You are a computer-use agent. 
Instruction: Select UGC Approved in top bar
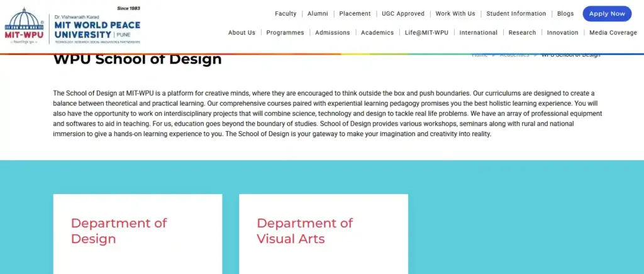click(403, 14)
